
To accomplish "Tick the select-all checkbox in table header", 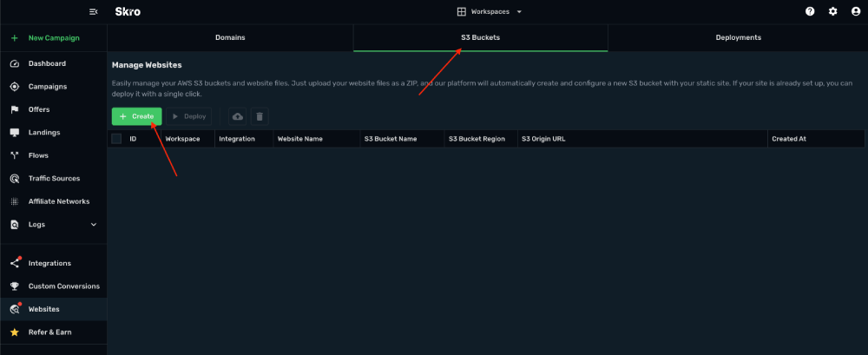I will pos(116,139).
